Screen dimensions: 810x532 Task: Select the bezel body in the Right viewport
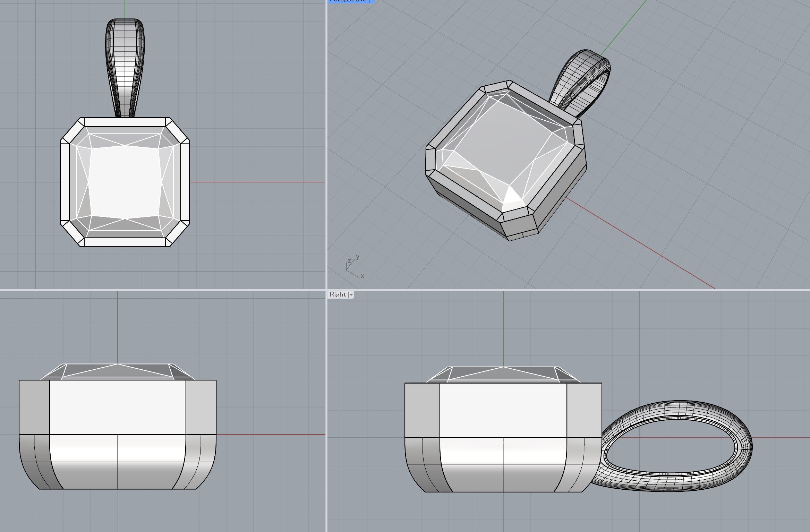point(503,437)
